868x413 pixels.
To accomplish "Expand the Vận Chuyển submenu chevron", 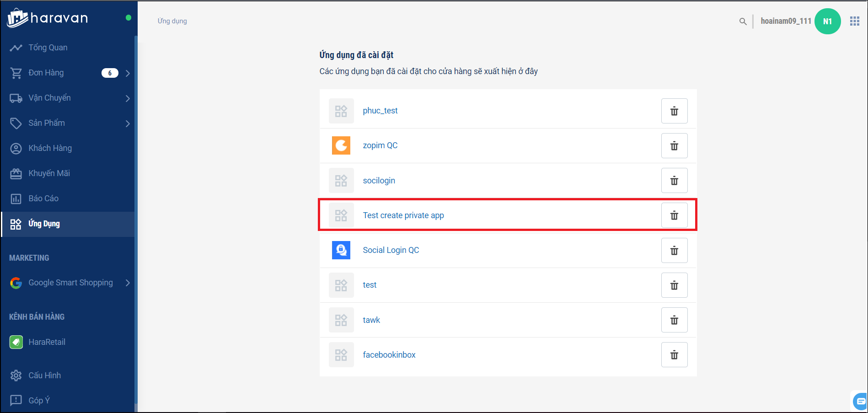I will click(128, 98).
